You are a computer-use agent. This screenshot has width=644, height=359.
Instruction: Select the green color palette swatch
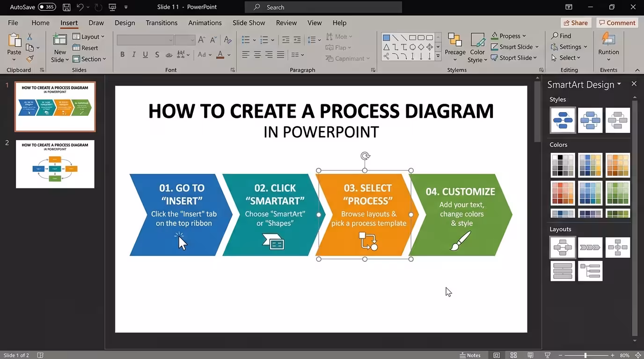coord(618,193)
